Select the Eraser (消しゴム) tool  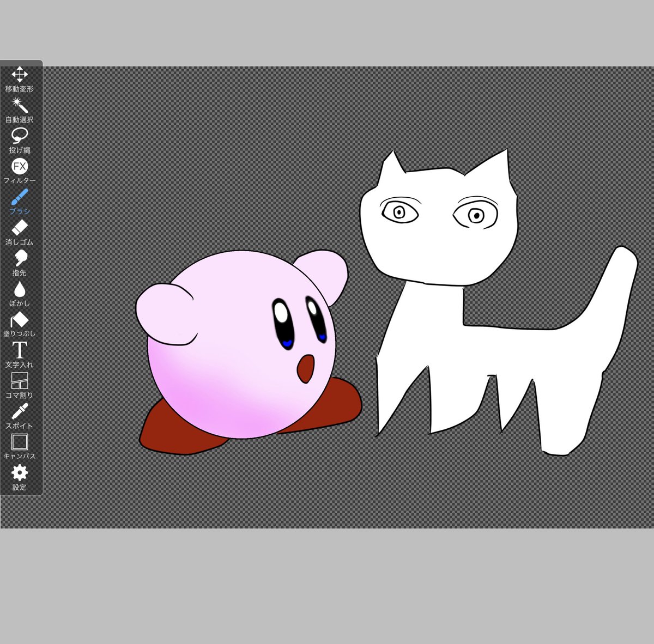20,232
